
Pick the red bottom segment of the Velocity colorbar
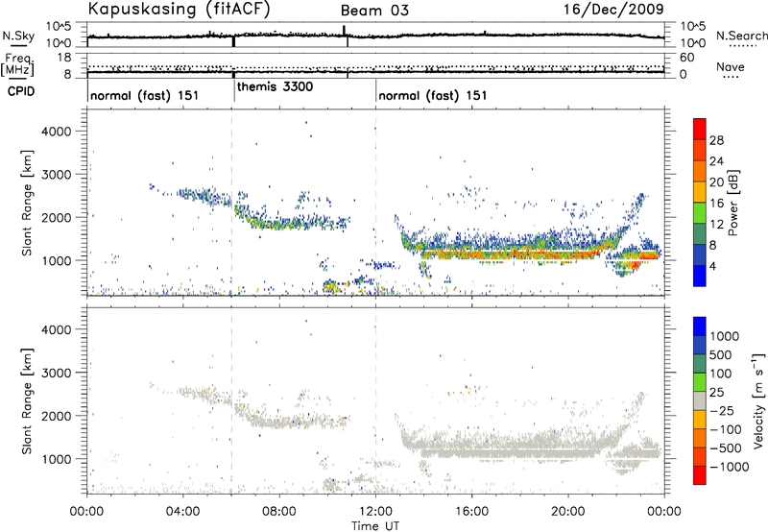pyautogui.click(x=700, y=475)
